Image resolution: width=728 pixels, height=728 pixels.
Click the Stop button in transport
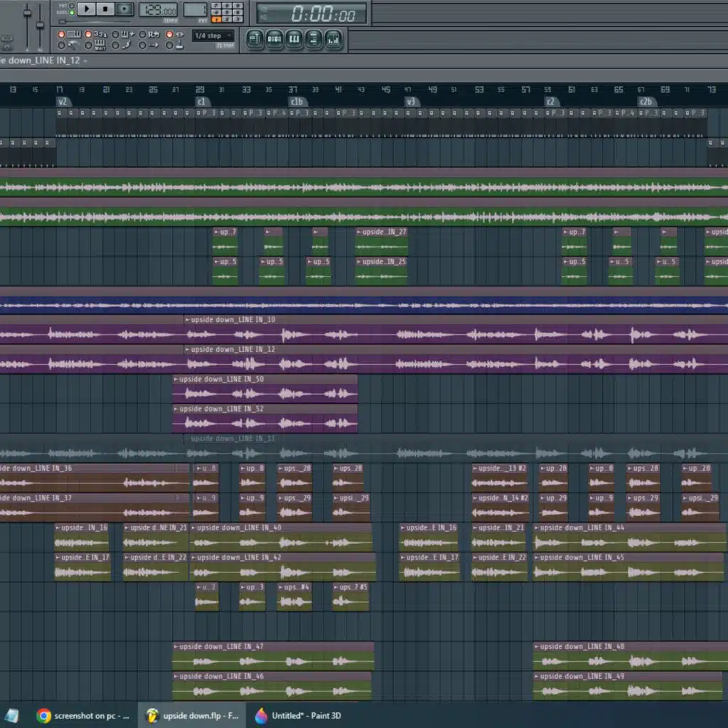[x=105, y=9]
